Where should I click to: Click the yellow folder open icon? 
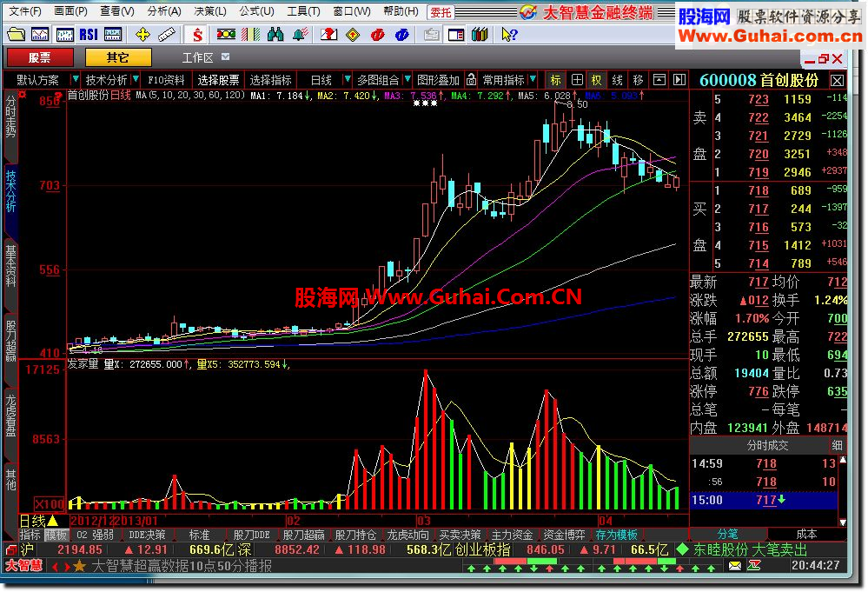(16, 35)
